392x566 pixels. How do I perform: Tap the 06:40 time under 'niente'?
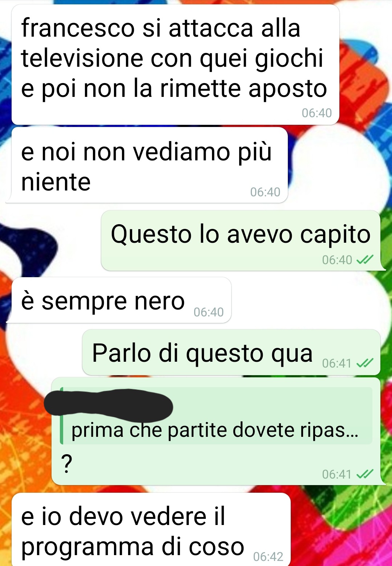[x=265, y=192]
